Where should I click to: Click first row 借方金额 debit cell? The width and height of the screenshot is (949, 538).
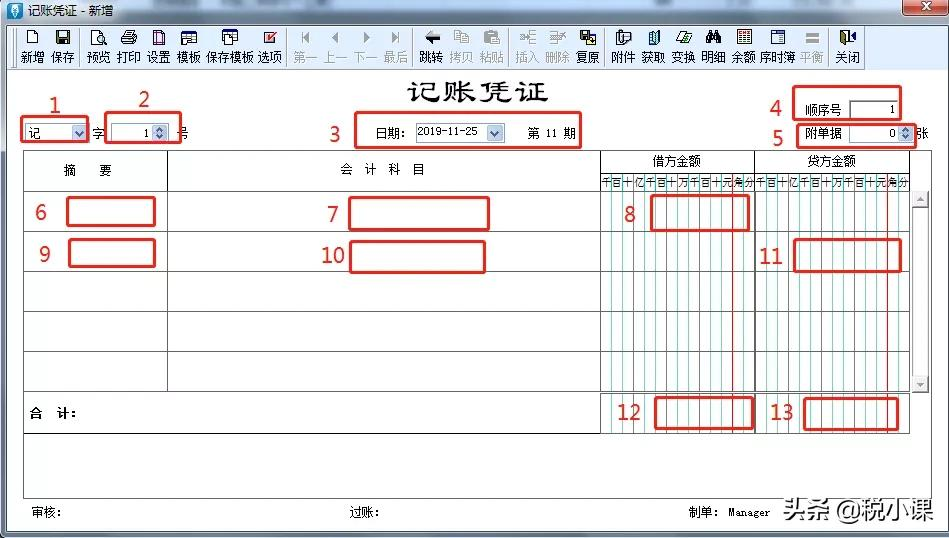pyautogui.click(x=677, y=212)
